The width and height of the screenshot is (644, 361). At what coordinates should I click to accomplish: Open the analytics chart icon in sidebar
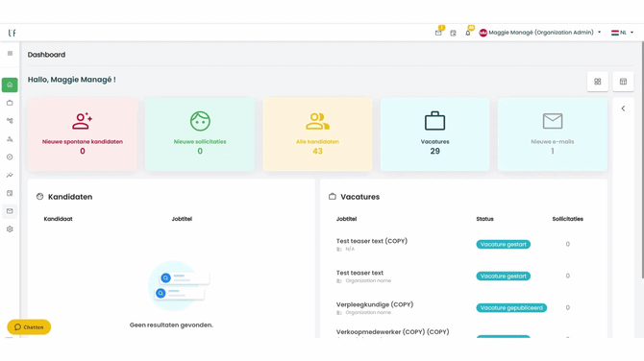click(x=10, y=175)
